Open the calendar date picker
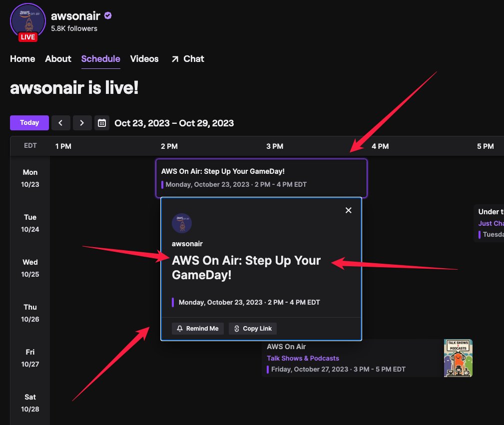 pos(102,123)
